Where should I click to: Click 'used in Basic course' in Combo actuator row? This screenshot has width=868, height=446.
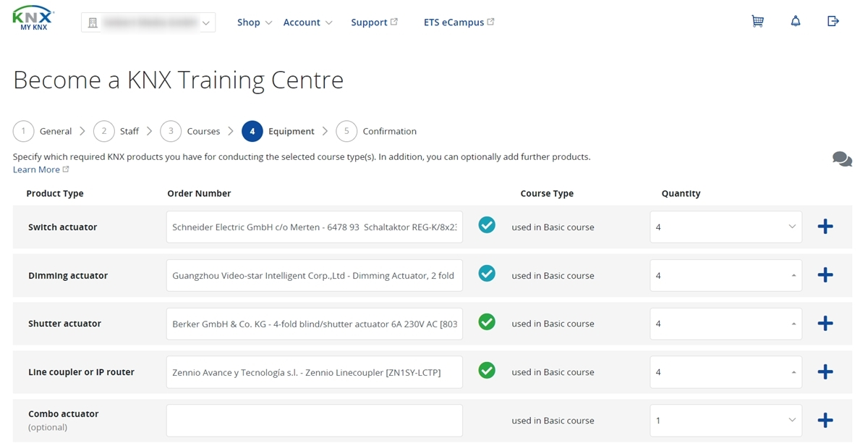(x=553, y=421)
